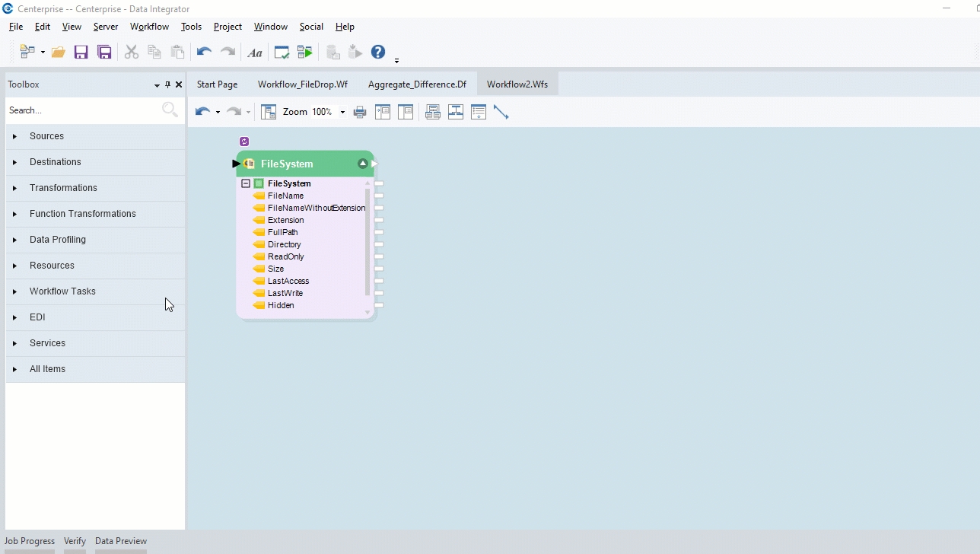Select the diagonal link line tool
The width and height of the screenshot is (980, 554).
[501, 112]
